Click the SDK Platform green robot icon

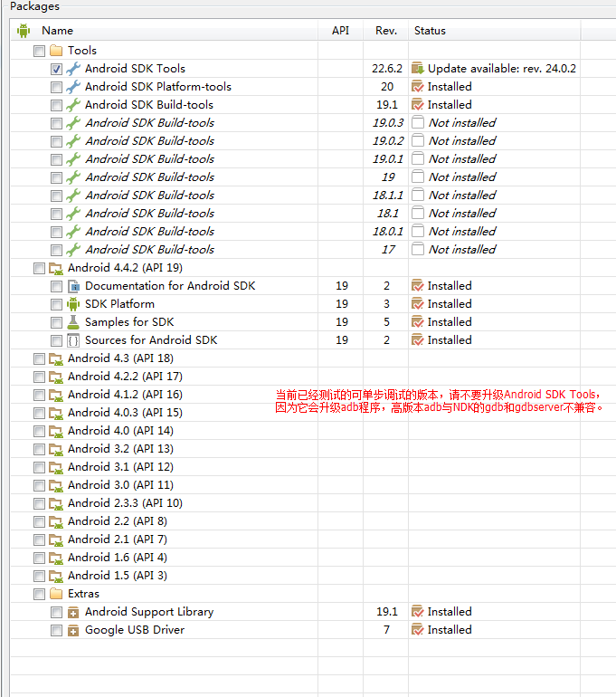tap(73, 304)
